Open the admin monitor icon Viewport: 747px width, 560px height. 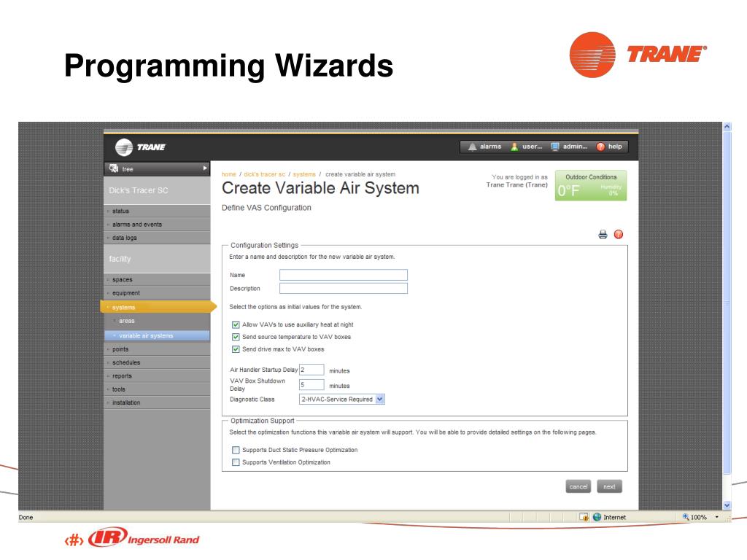(555, 147)
